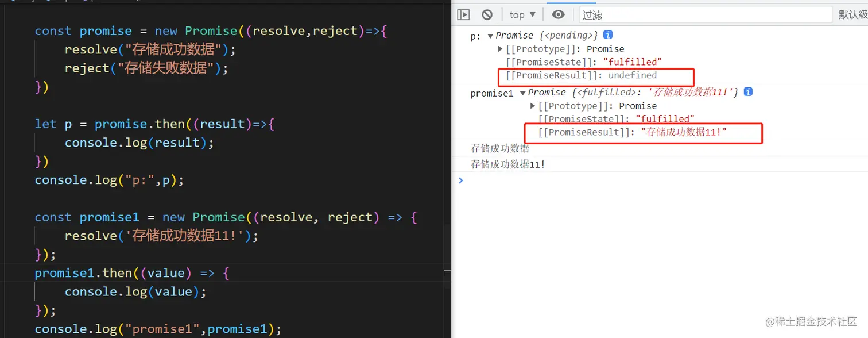
Task: Expand [[Prototype]] under the p: Promise
Action: tap(501, 49)
